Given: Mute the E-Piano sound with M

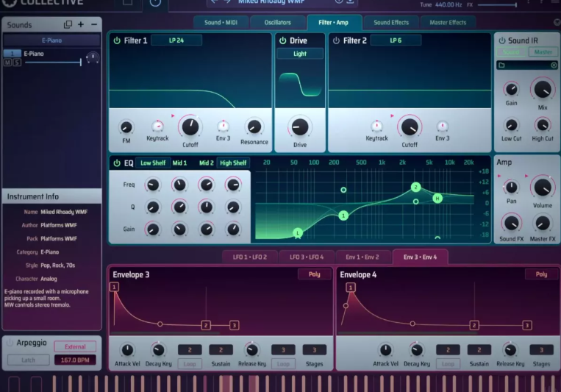Looking at the screenshot, I should pos(8,63).
